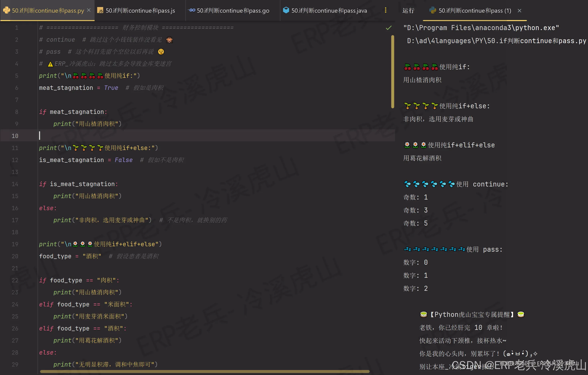588x375 pixels.
Task: Click the Python icon on run tab
Action: (x=433, y=10)
